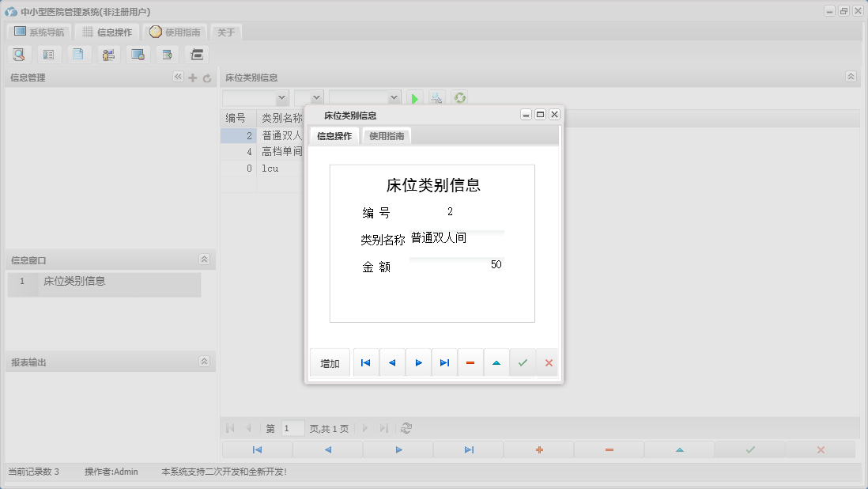Click the green checkmark confirm button in dialog

coord(522,362)
